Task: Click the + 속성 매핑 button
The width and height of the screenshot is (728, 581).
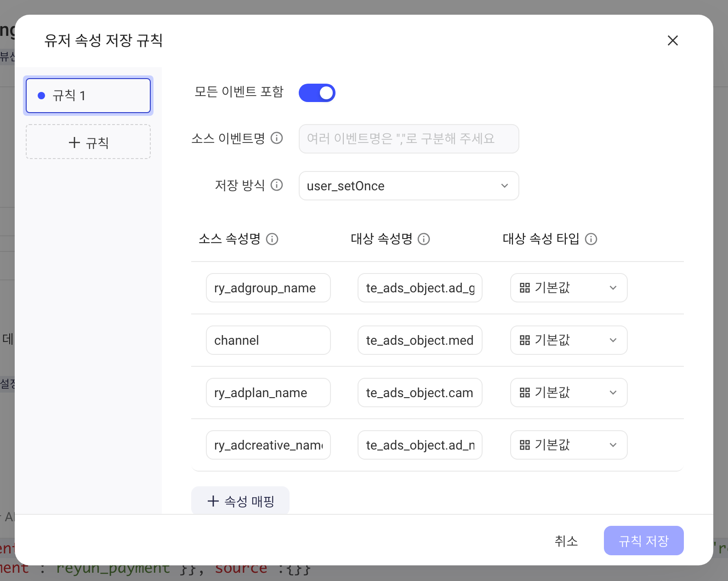Action: pyautogui.click(x=240, y=501)
